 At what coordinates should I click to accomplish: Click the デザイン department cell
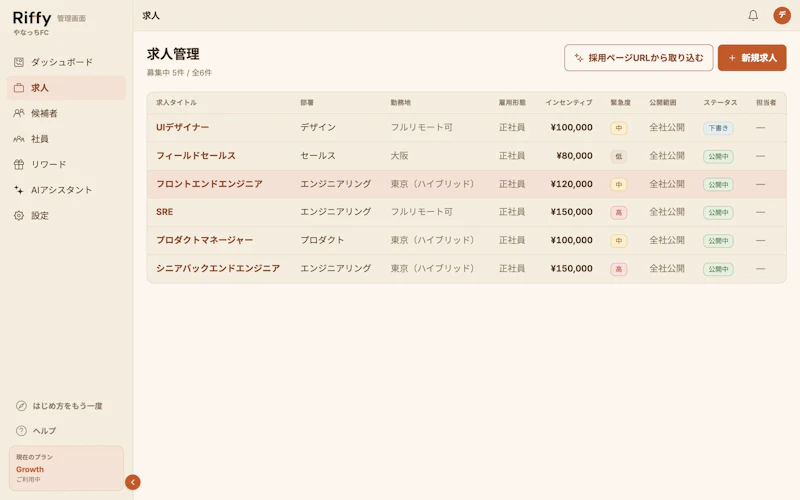coord(318,128)
